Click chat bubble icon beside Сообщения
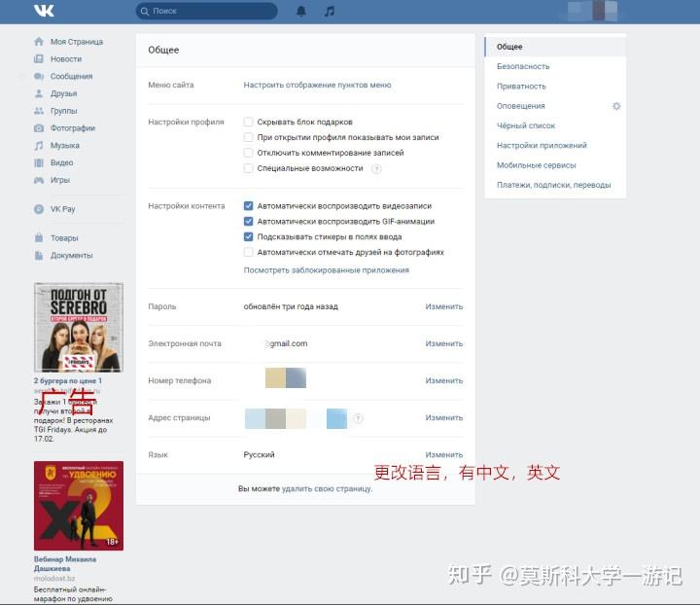Screen dimensions: 700x605 (39, 76)
